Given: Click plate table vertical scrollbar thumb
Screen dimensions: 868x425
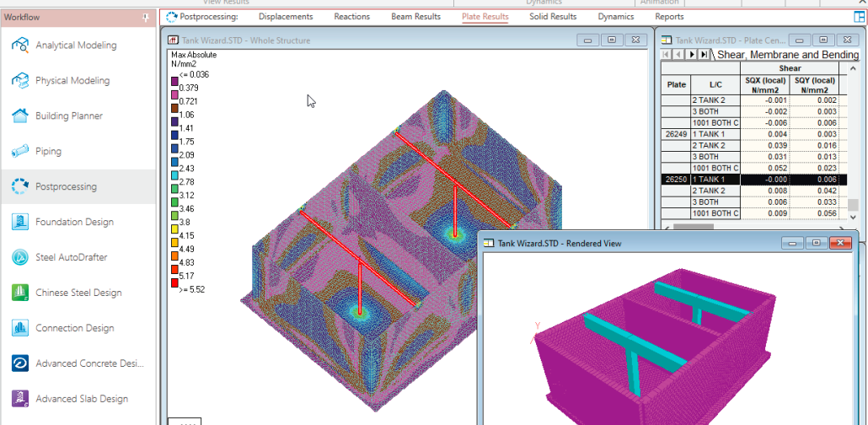Looking at the screenshot, I should tap(854, 204).
